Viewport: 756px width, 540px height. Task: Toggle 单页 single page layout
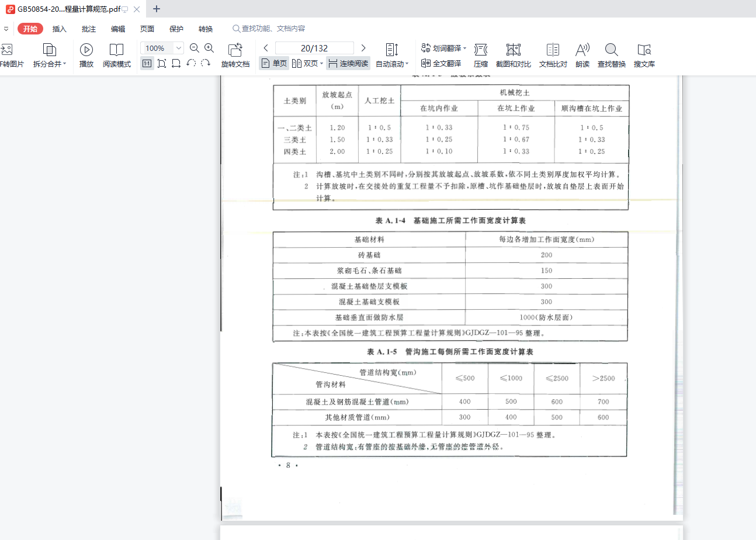click(274, 63)
